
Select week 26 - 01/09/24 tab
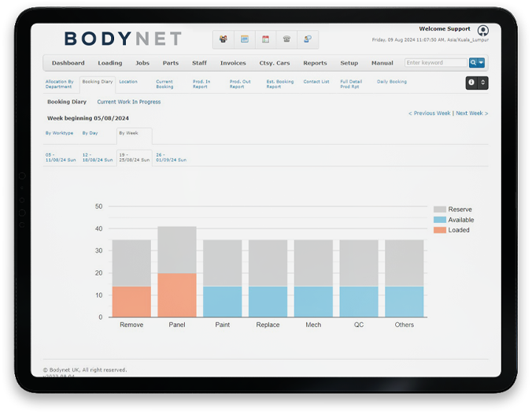pyautogui.click(x=171, y=158)
